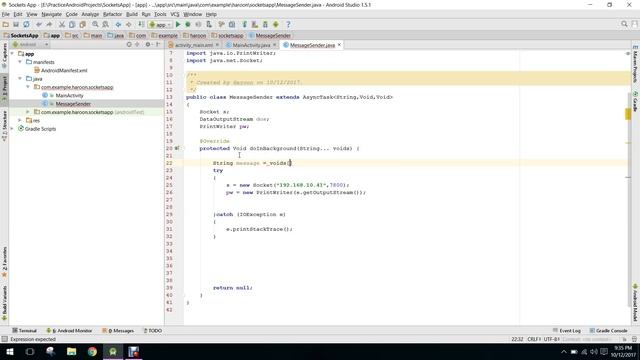Open the VCS menu
The height and width of the screenshot is (360, 640).
click(175, 14)
